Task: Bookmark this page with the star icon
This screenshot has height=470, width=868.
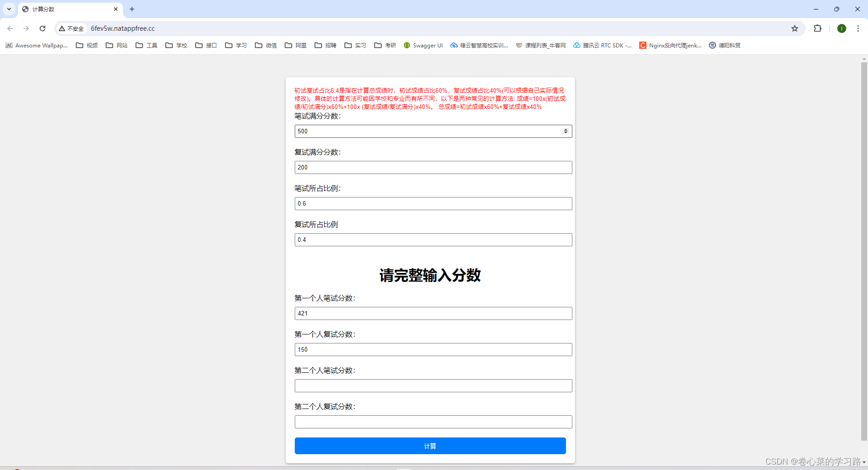Action: [x=795, y=28]
